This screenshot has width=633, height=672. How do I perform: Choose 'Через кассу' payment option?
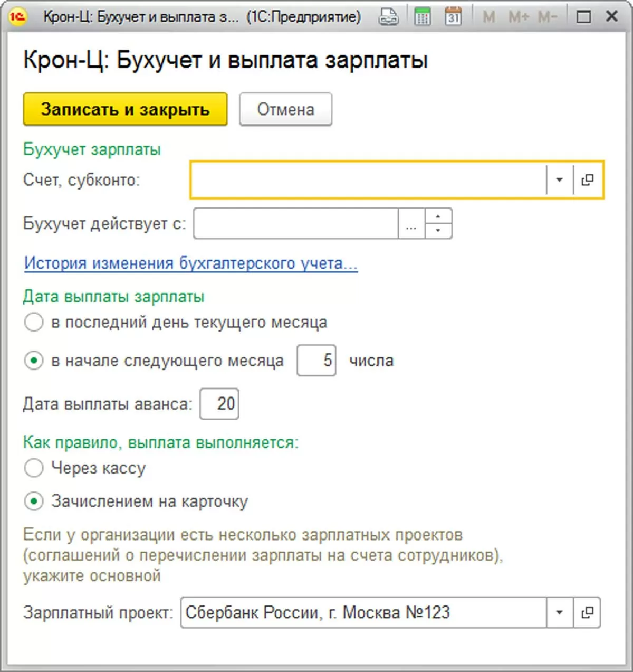[34, 468]
